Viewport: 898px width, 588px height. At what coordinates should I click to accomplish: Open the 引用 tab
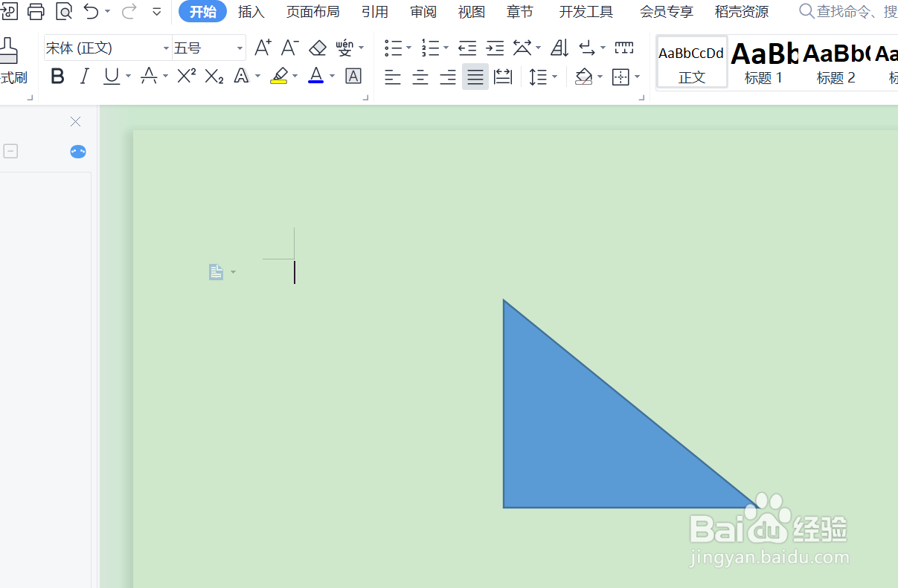[375, 12]
